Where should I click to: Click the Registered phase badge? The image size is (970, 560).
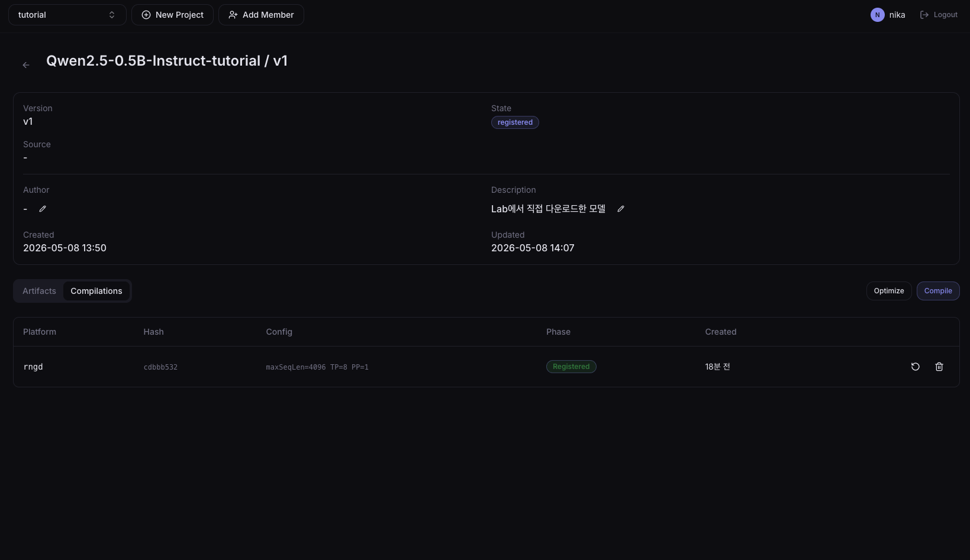(571, 367)
